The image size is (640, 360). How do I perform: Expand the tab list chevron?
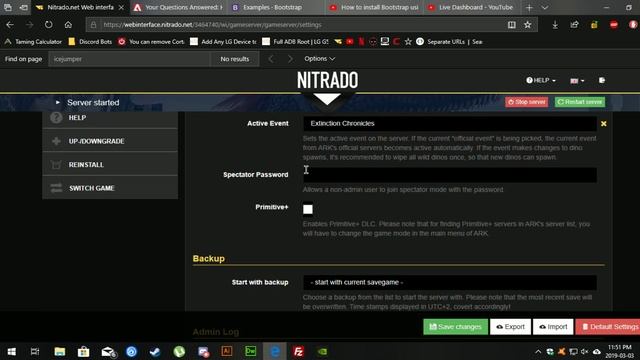[544, 7]
